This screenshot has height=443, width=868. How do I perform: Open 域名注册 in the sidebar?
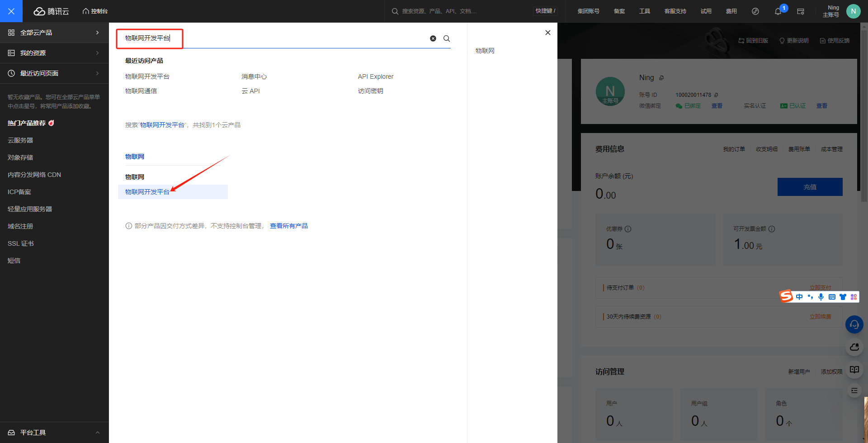[x=20, y=226]
